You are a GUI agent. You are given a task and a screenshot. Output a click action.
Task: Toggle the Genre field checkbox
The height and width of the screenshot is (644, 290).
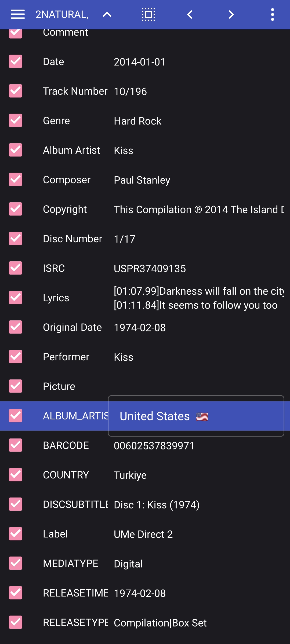point(16,121)
